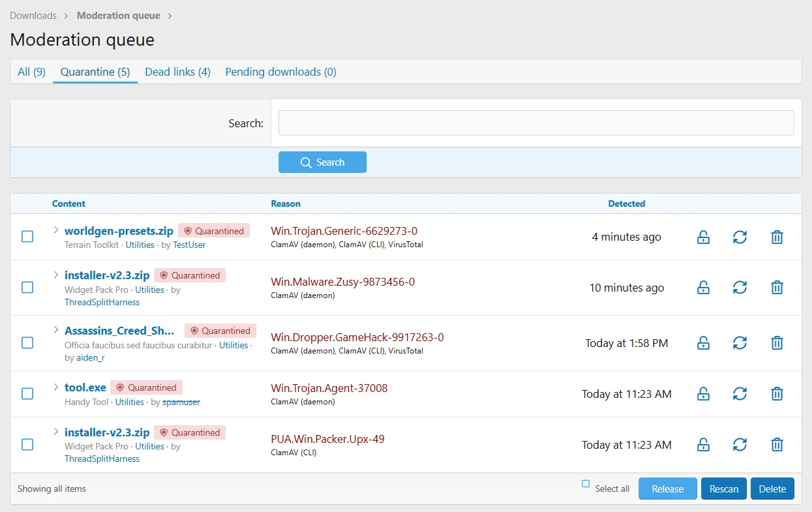Rescan tool.exe using its refresh icon
The image size is (812, 512).
coord(740,394)
